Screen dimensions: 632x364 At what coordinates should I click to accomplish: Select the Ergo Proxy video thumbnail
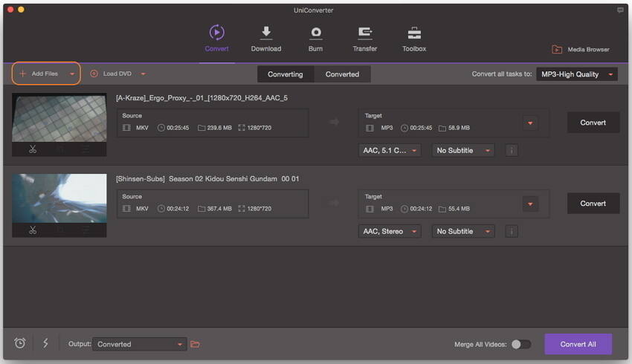59,117
